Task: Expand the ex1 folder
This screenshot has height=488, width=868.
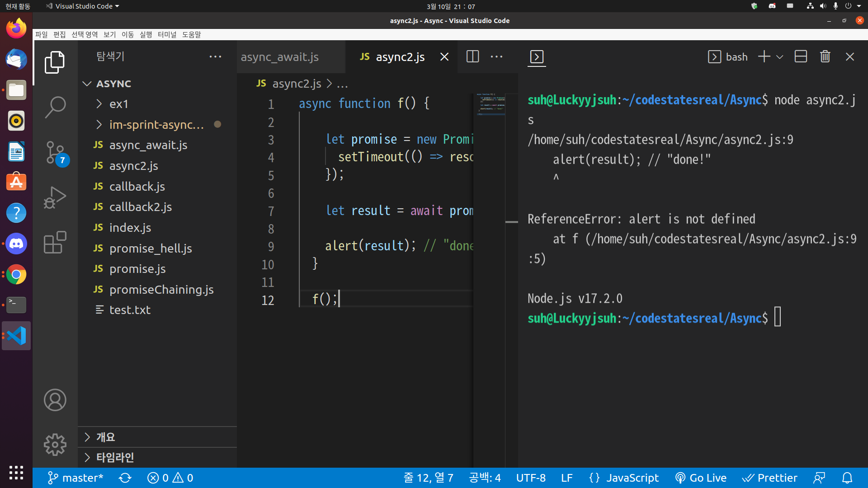Action: click(x=118, y=104)
